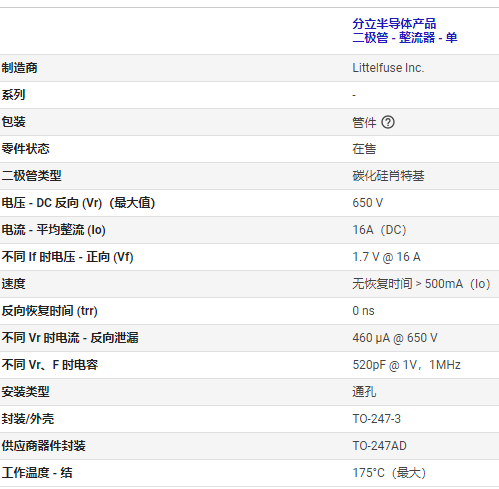The height and width of the screenshot is (489, 499).
Task: Click the TO-247AD supplier package value
Action: tap(379, 446)
